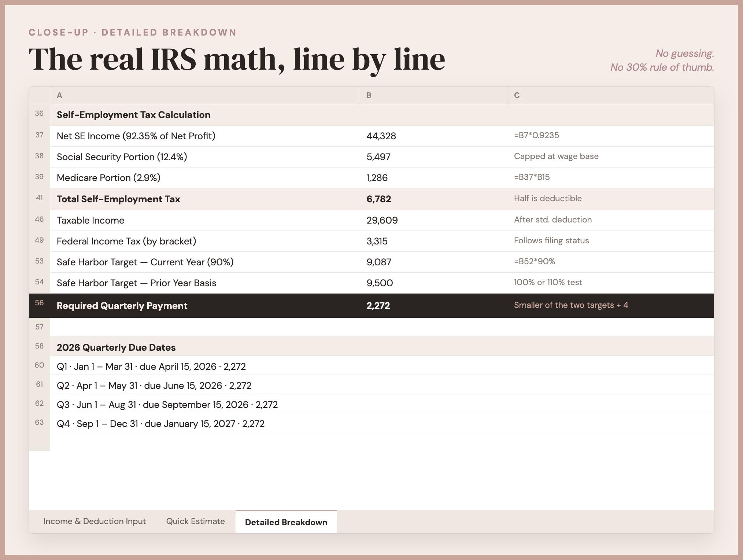The height and width of the screenshot is (560, 743).
Task: Select row header 57
Action: (x=39, y=327)
